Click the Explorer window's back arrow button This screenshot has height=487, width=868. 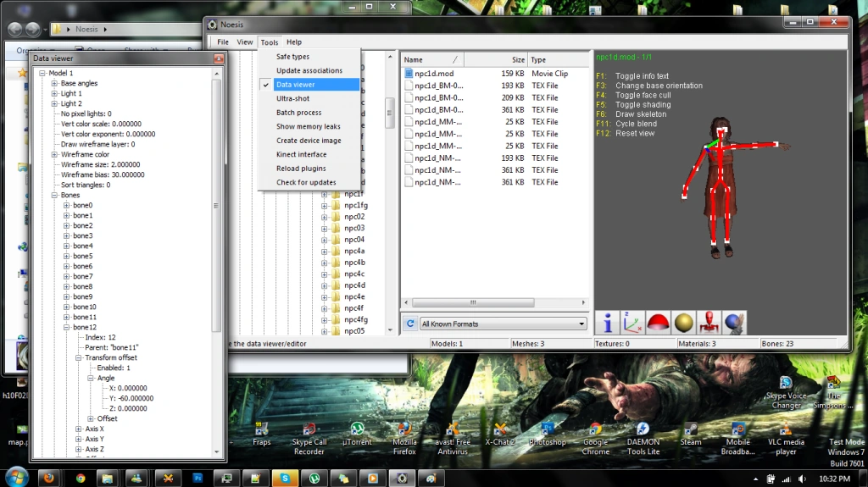(15, 29)
